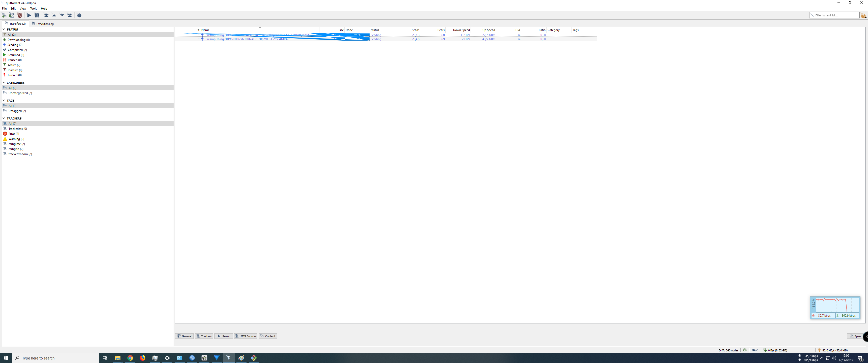868x363 pixels.
Task: Click the red Delete torrent toolbar icon
Action: 19,15
